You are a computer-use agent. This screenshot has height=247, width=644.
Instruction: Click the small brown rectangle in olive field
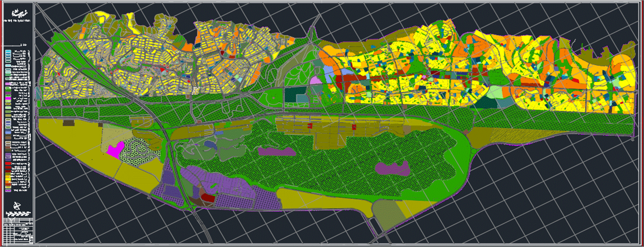pos(69,123)
